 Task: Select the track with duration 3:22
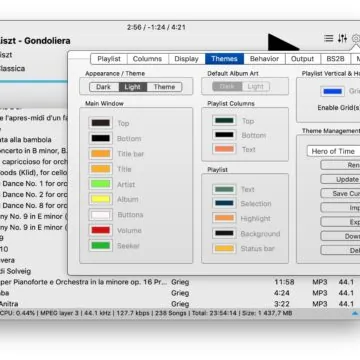coord(180,304)
